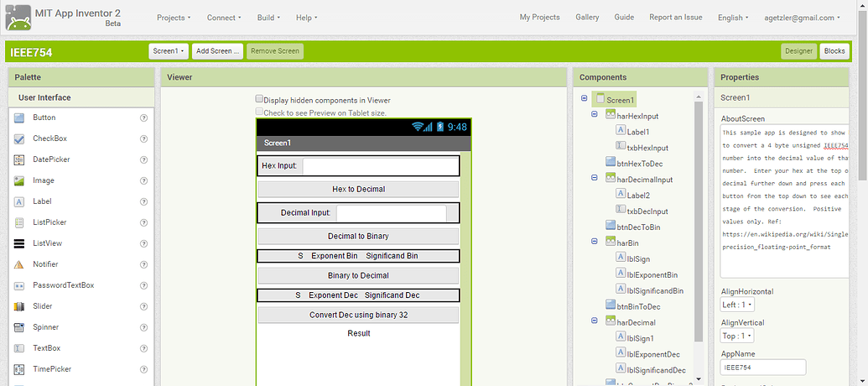
Task: Collapse the harBin component group
Action: point(596,243)
